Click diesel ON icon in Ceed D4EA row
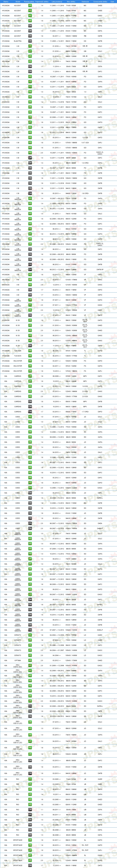 [x=30, y=523]
